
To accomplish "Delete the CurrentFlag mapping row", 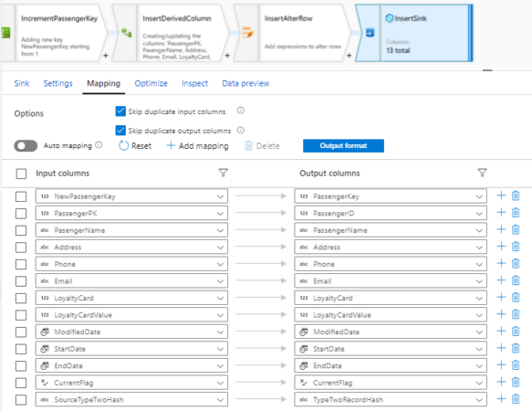I will click(x=516, y=382).
